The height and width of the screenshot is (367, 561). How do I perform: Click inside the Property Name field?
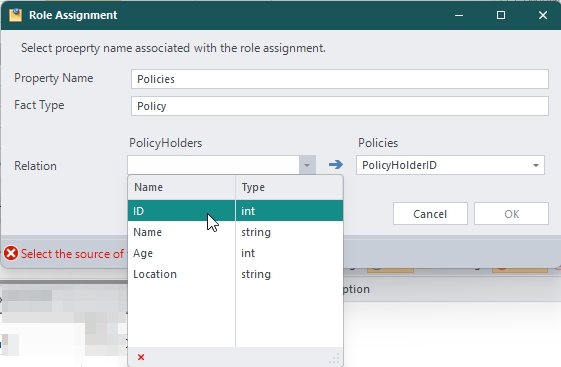[340, 79]
